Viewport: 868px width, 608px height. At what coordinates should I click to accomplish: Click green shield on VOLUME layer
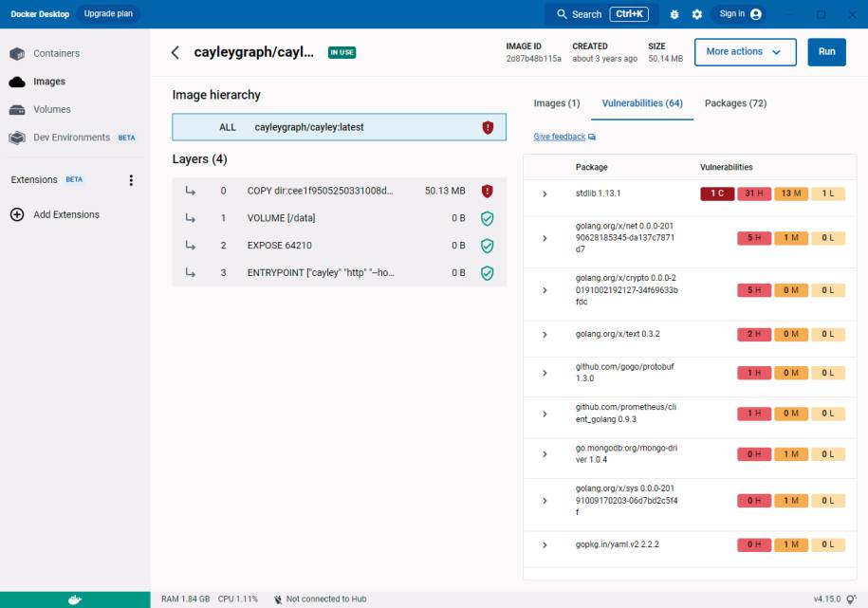pyautogui.click(x=488, y=219)
